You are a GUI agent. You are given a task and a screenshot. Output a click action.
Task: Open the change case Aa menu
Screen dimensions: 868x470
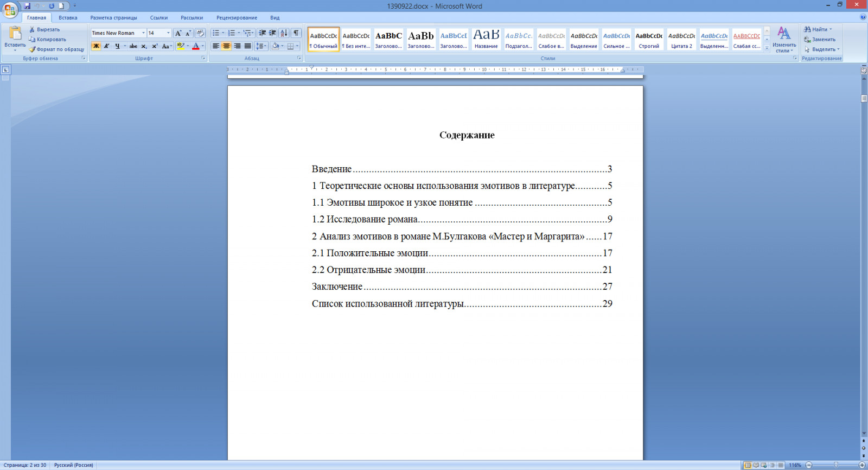pos(167,46)
